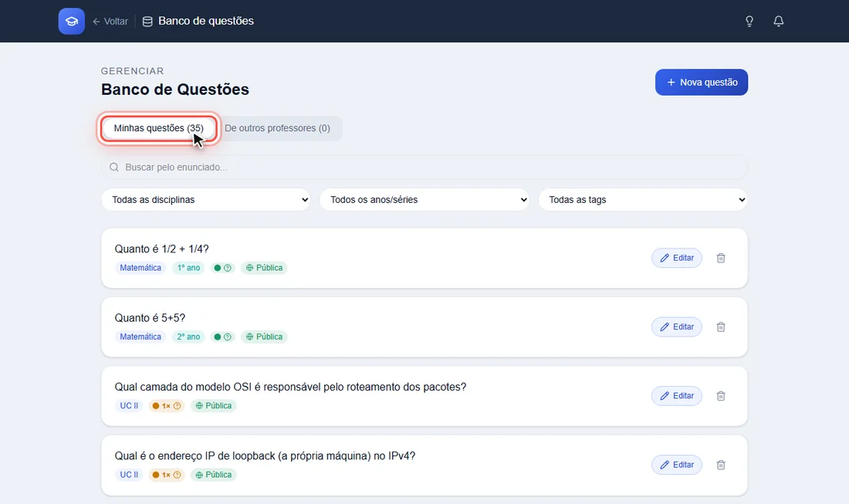This screenshot has height=504, width=849.
Task: Click Pública badge on 1/2 + 1/4 question
Action: (264, 268)
